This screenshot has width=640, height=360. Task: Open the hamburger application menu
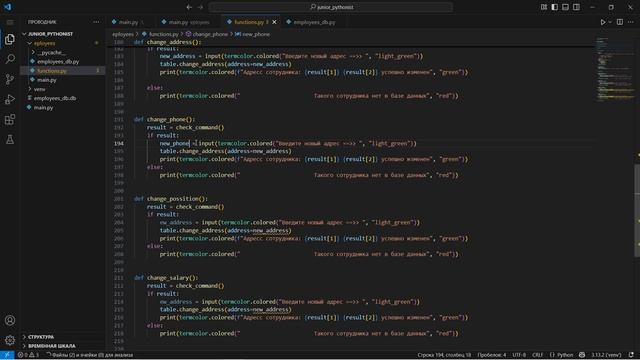point(10,22)
